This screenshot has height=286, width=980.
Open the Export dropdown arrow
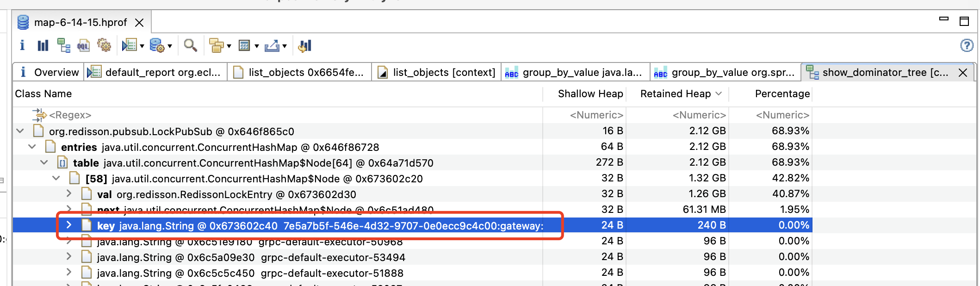[x=285, y=46]
